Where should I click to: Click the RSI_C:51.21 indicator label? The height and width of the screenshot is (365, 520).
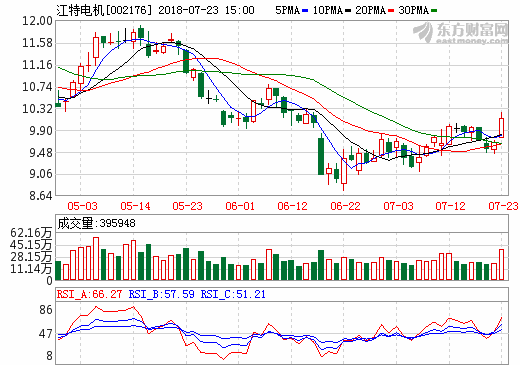click(233, 294)
